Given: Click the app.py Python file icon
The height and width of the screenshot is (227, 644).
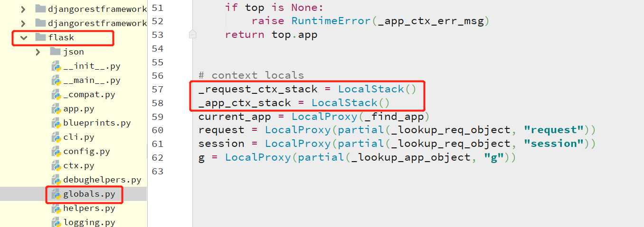Looking at the screenshot, I should [x=56, y=109].
